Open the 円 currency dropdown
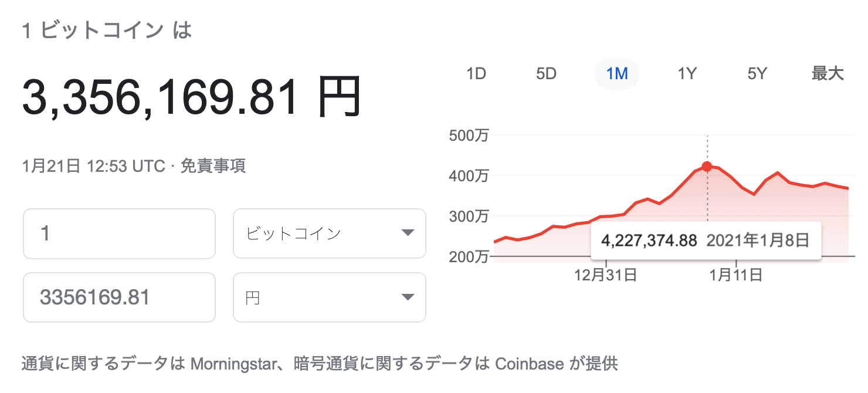The height and width of the screenshot is (393, 868). (x=330, y=297)
